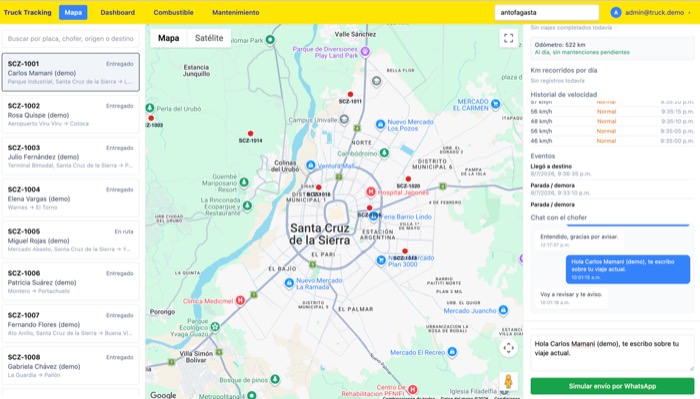Click the Nuevo Mercado La Ramada icon
Viewport: 700px width, 399px height.
coord(289,283)
